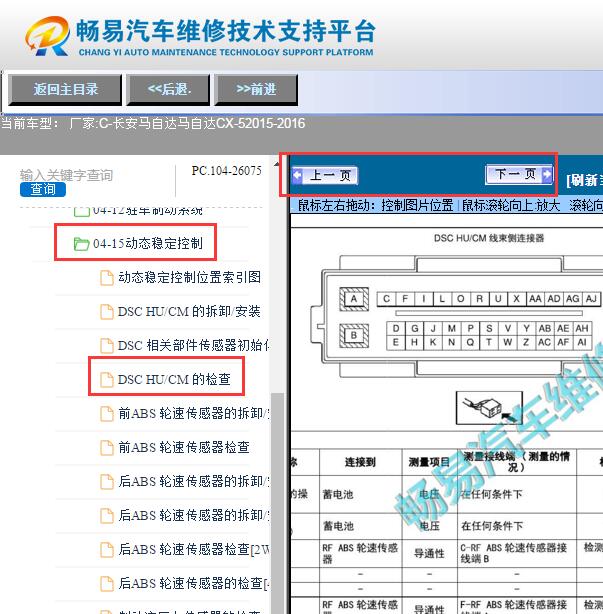
Task: Click connector terminal B in diagram
Action: [354, 336]
